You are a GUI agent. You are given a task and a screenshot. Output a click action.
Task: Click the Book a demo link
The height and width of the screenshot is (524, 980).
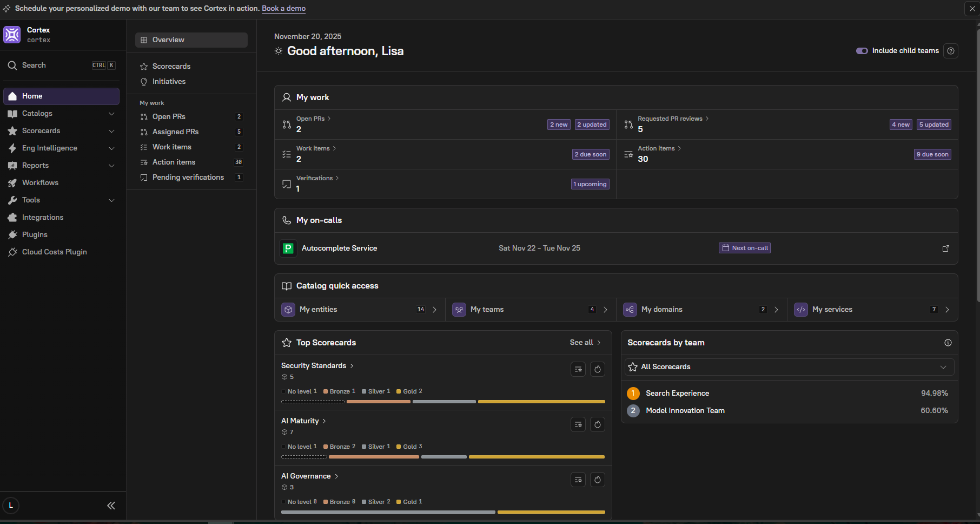(x=284, y=9)
